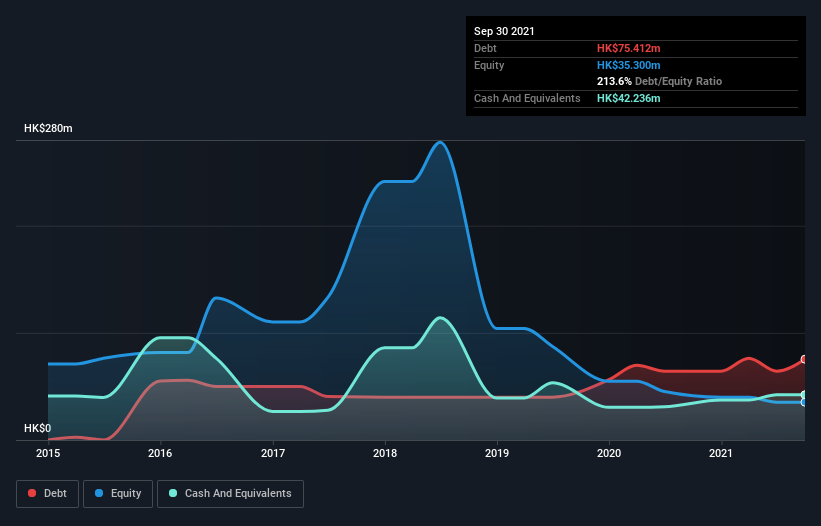Click the blue Equity endpoint marker
This screenshot has width=821, height=526.
(804, 402)
